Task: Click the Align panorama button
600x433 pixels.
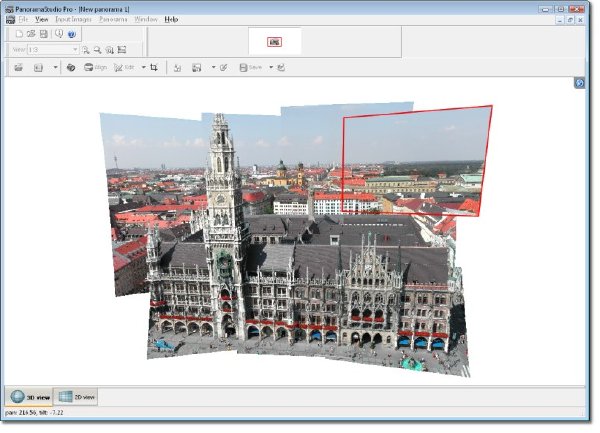Action: click(95, 67)
